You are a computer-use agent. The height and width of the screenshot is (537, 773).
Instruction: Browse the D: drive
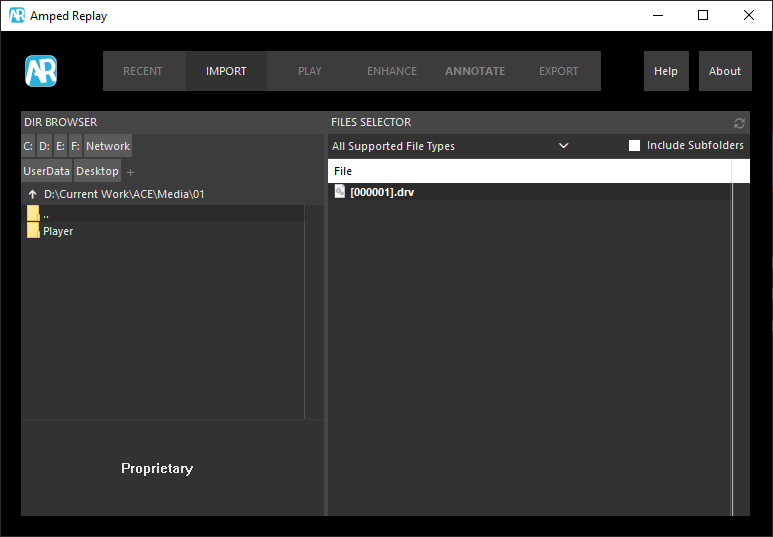pyautogui.click(x=44, y=146)
